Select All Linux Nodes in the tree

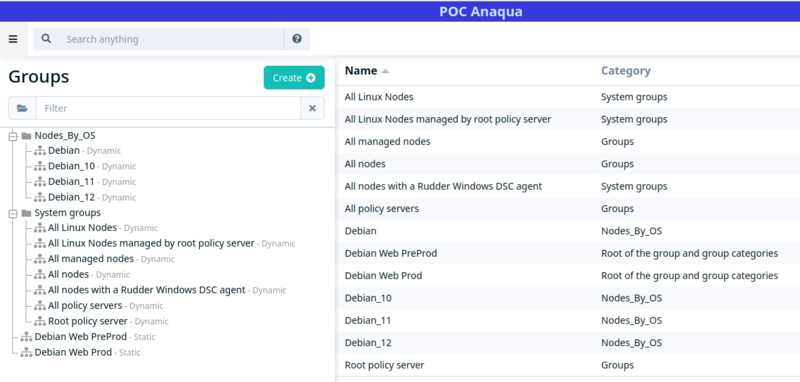(x=82, y=227)
